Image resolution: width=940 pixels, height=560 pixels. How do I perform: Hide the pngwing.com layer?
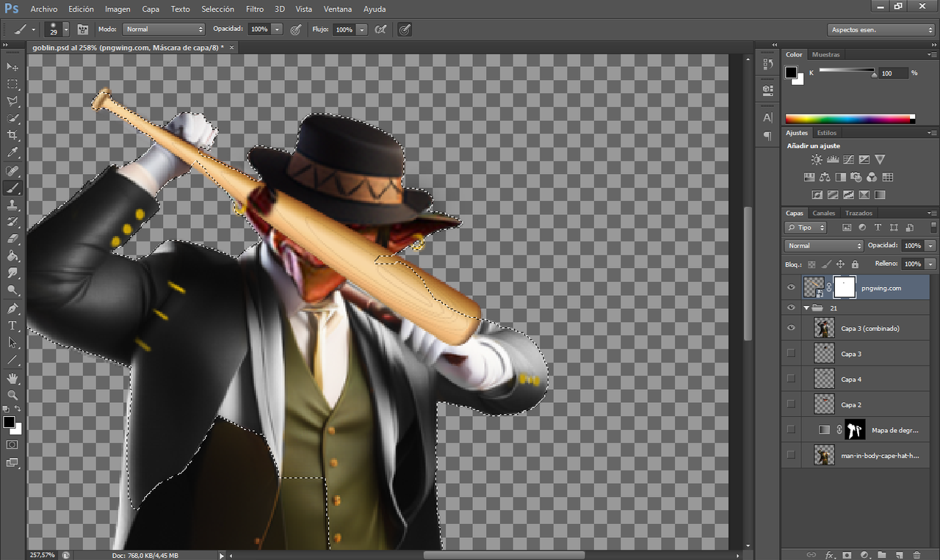pyautogui.click(x=791, y=288)
